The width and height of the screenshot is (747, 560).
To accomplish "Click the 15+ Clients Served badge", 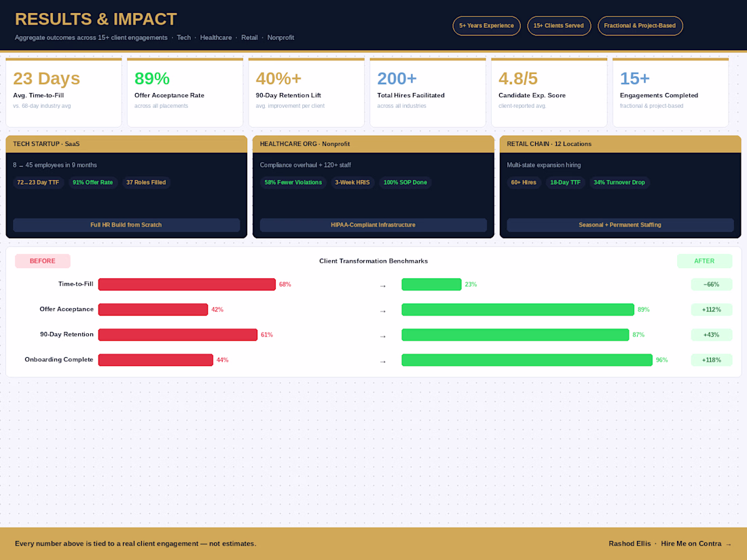I will pyautogui.click(x=559, y=26).
